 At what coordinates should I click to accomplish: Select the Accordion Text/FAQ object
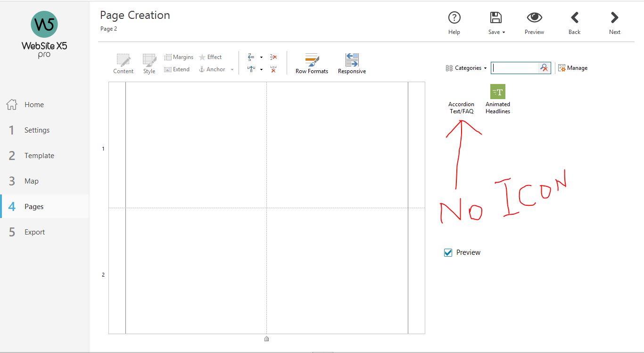461,108
